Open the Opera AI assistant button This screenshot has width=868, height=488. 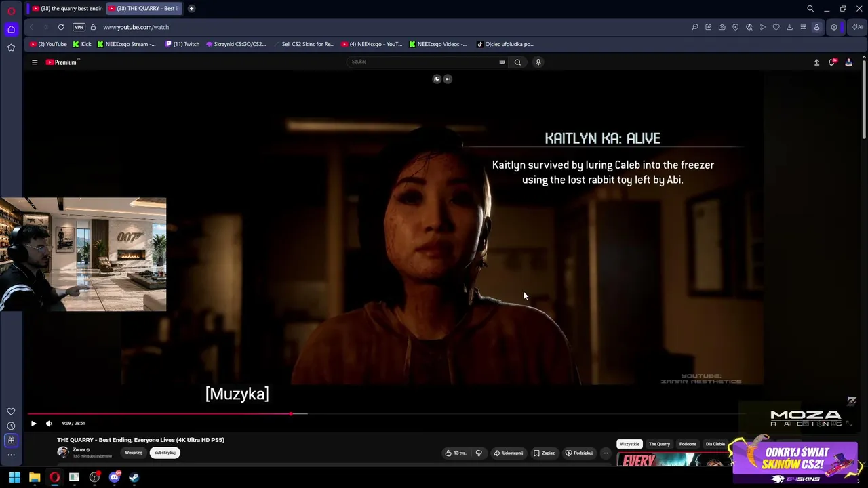click(857, 27)
